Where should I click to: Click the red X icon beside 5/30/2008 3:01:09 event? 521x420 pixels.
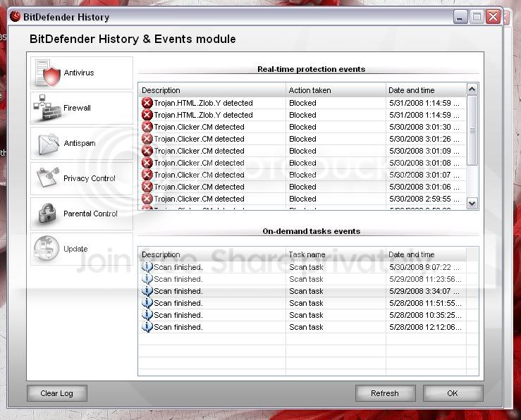pyautogui.click(x=147, y=151)
